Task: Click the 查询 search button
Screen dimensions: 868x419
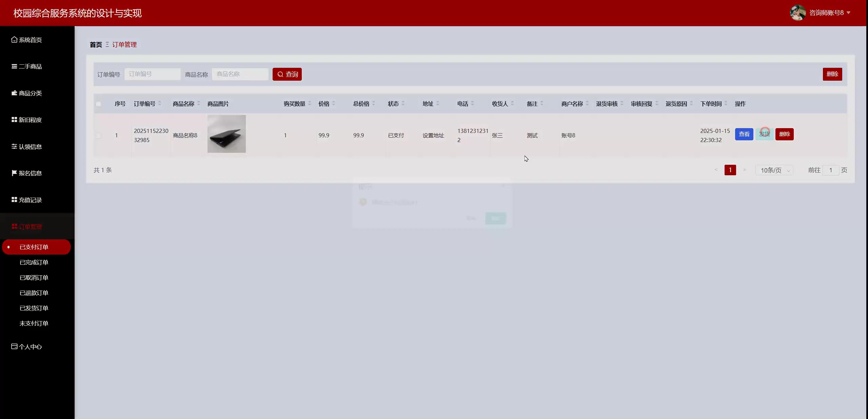Action: [287, 74]
